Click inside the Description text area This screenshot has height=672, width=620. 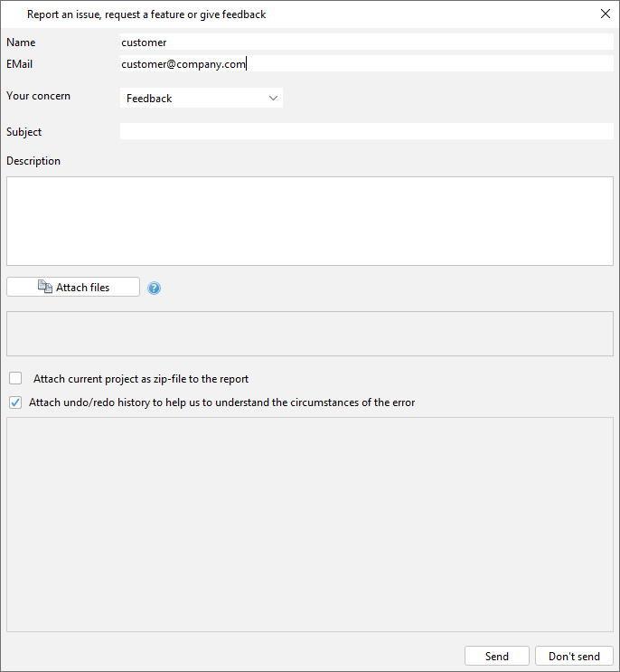[310, 222]
